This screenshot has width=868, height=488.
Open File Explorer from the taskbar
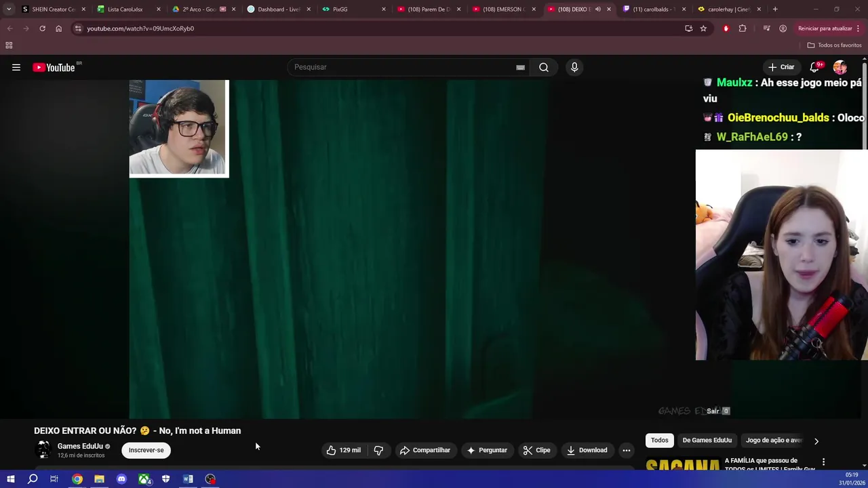tap(99, 479)
